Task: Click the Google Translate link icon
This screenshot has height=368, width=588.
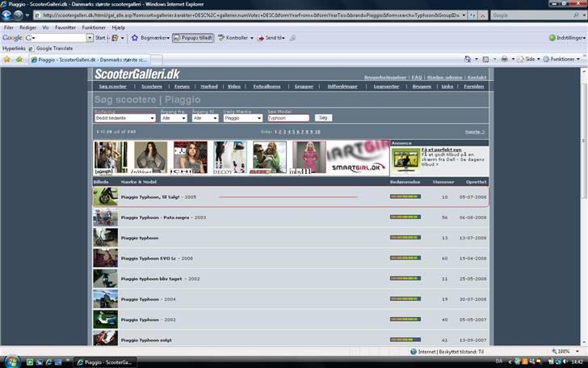Action: point(31,49)
